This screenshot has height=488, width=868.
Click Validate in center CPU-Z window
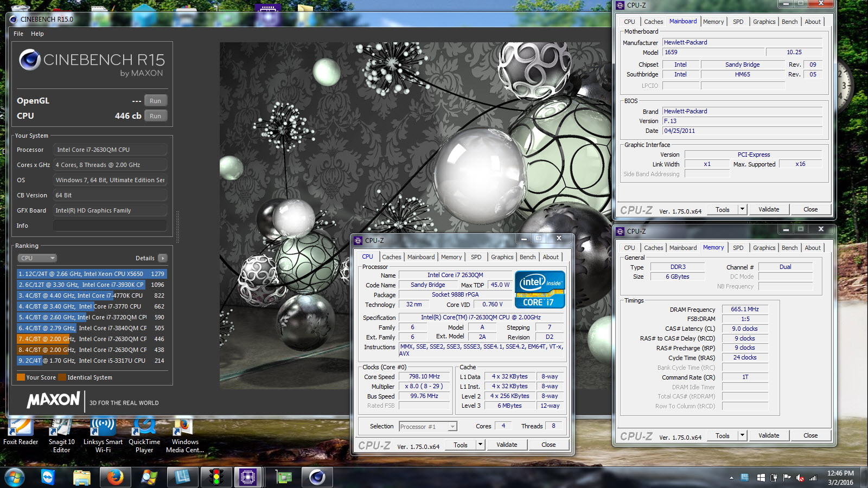[x=507, y=445]
